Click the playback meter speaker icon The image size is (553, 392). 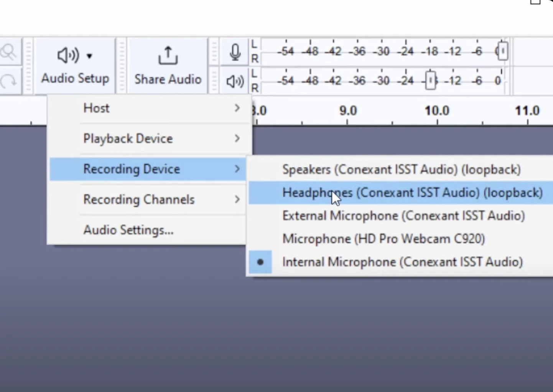click(x=235, y=81)
